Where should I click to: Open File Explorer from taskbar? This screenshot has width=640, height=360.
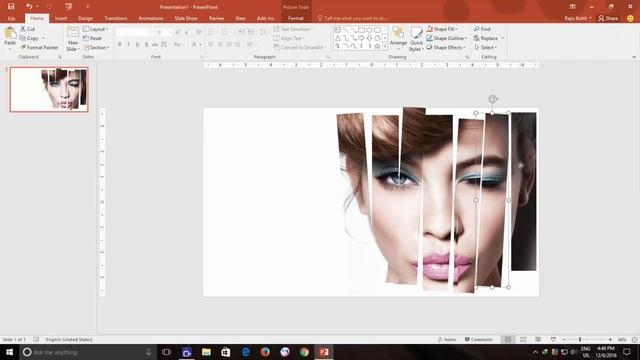point(206,352)
